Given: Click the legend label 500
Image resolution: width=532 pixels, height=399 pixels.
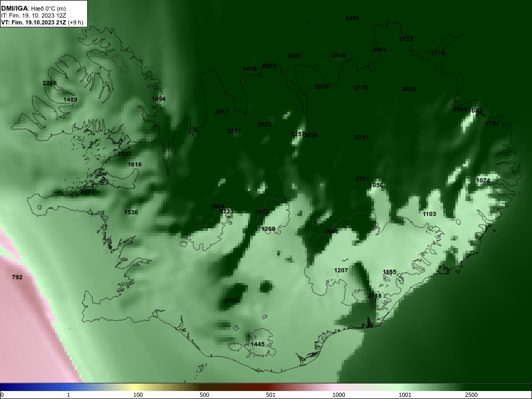Looking at the screenshot, I should click(x=204, y=395).
